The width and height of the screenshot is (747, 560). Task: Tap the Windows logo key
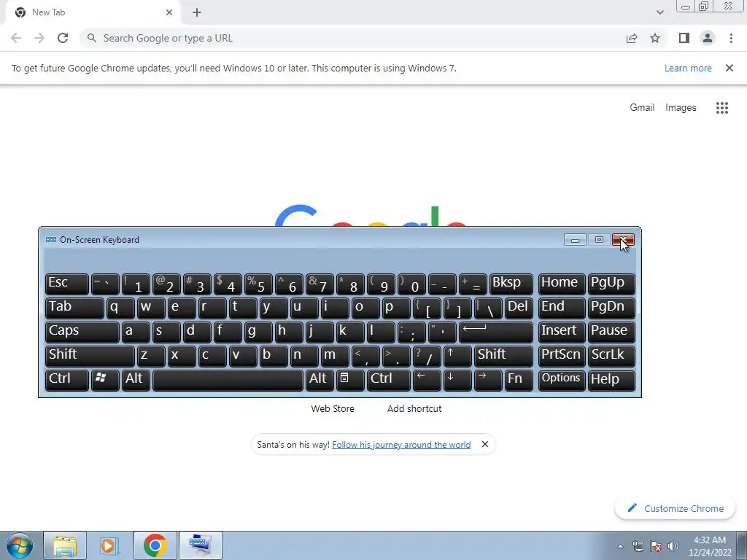click(x=105, y=380)
